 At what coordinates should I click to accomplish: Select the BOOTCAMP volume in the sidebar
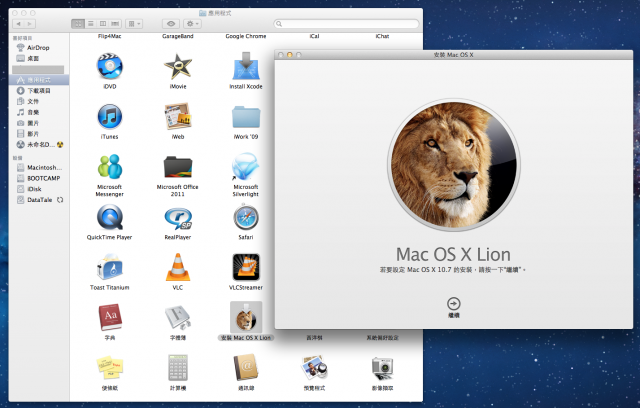tap(39, 178)
